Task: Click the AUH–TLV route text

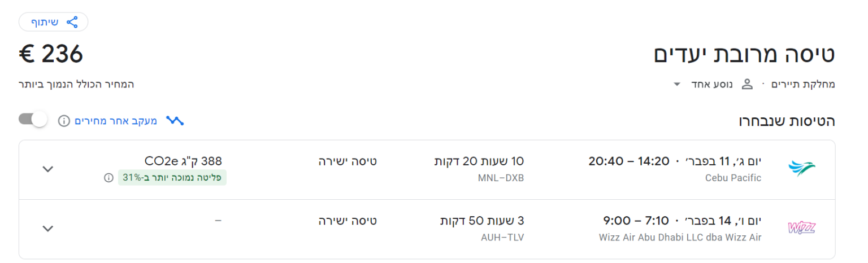Action: click(502, 238)
